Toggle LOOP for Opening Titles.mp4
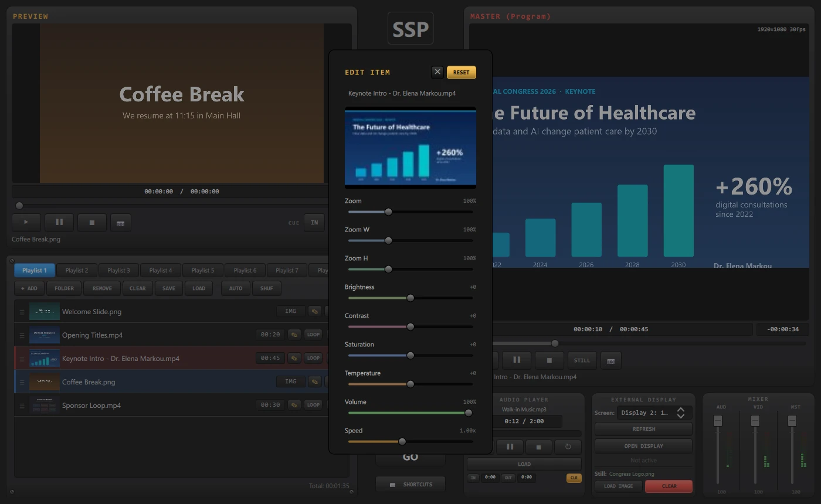821x504 pixels. [x=313, y=335]
